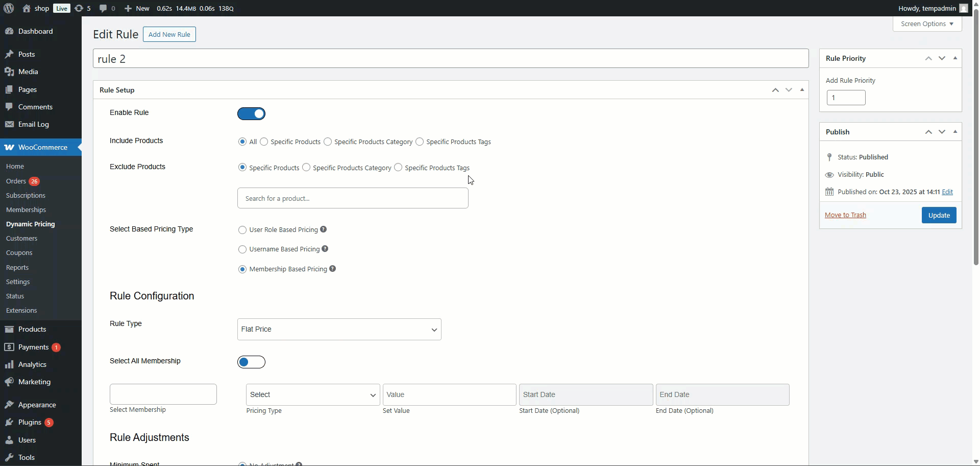Open the Pricing Type select dropdown

[312, 395]
